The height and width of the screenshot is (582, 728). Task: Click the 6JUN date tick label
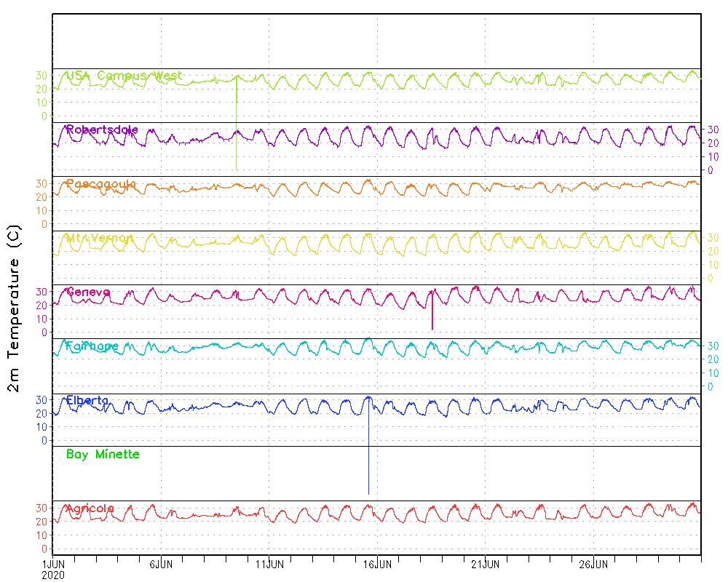click(x=161, y=565)
